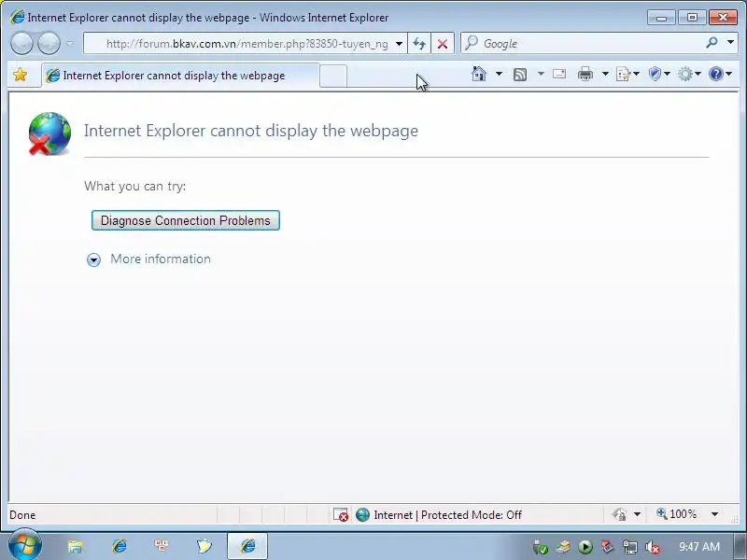Click the 9:47 AM clock
The height and width of the screenshot is (560, 747).
click(698, 546)
